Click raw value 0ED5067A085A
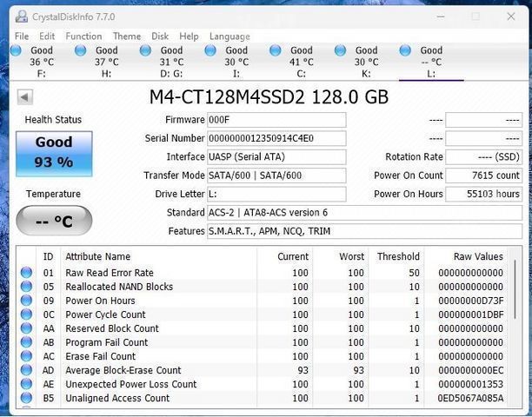This screenshot has width=532, height=417. point(470,398)
